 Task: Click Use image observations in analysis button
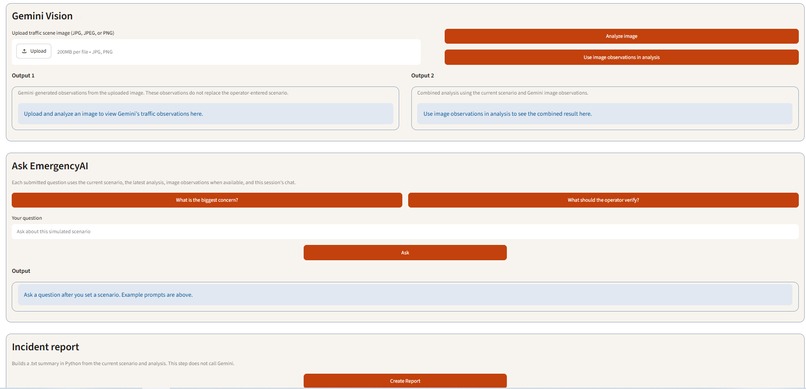click(621, 57)
